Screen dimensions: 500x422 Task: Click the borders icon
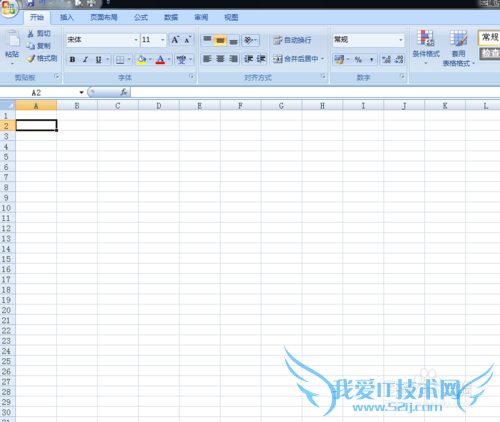(120, 60)
